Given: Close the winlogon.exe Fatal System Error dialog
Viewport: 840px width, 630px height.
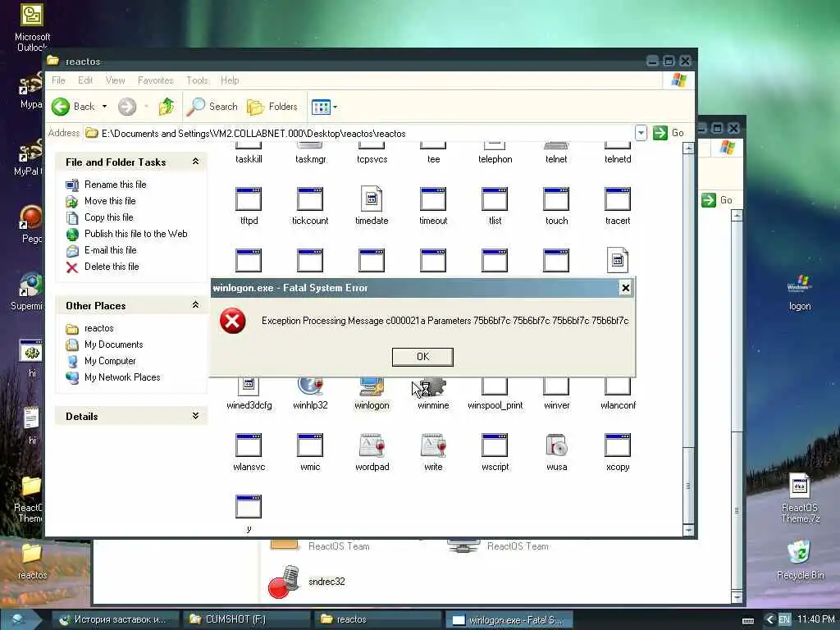Looking at the screenshot, I should (625, 288).
